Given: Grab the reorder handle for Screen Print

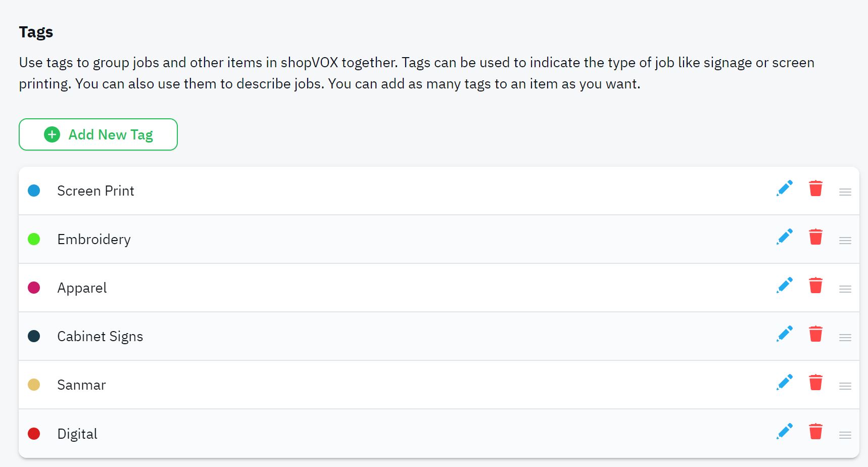Looking at the screenshot, I should (x=845, y=192).
